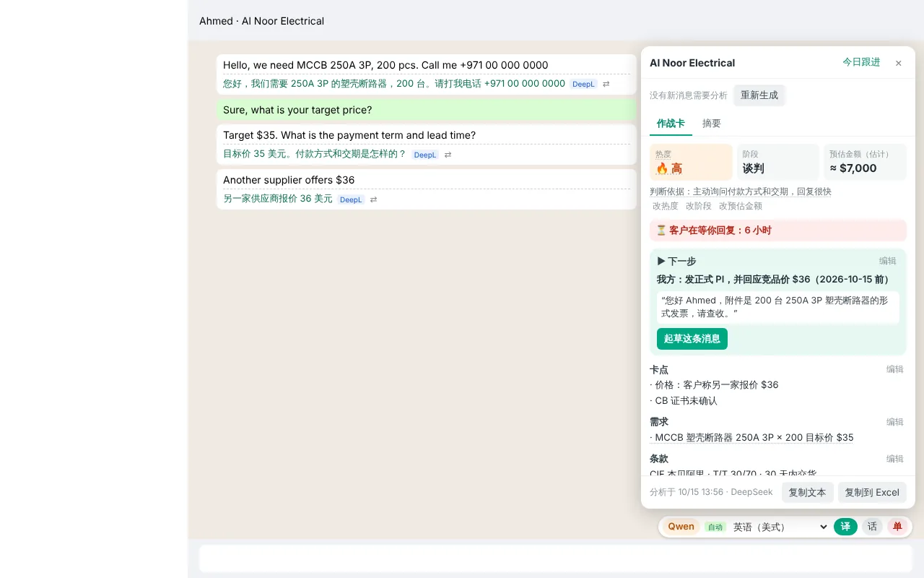
Task: Click 复制到 Excel button
Action: pos(872,493)
